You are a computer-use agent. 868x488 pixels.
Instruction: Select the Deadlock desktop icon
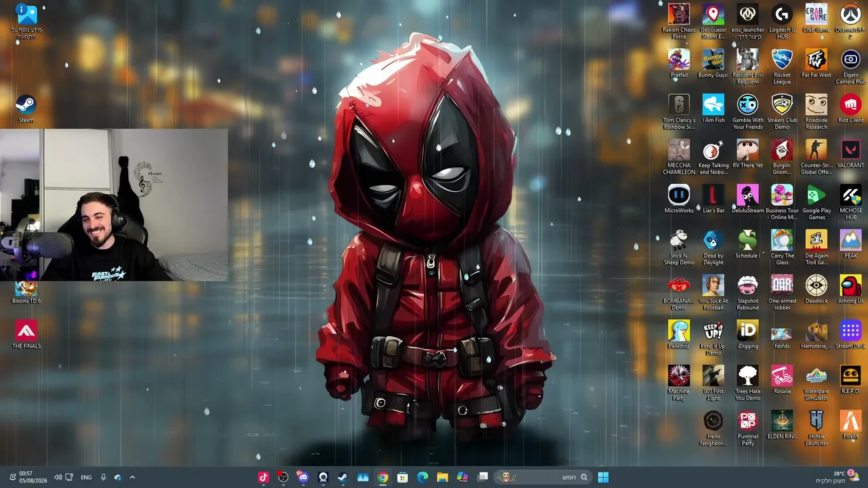click(816, 289)
